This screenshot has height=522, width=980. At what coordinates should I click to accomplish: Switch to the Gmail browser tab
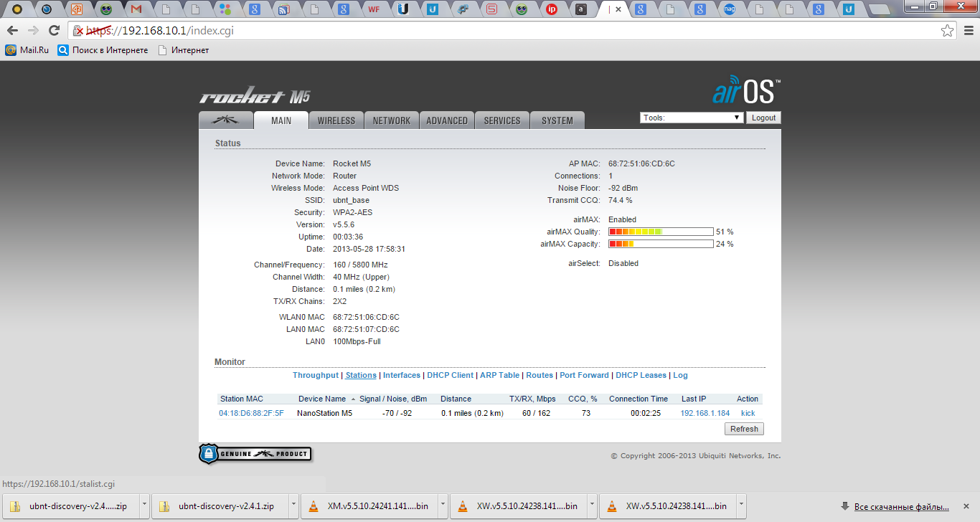(136, 9)
